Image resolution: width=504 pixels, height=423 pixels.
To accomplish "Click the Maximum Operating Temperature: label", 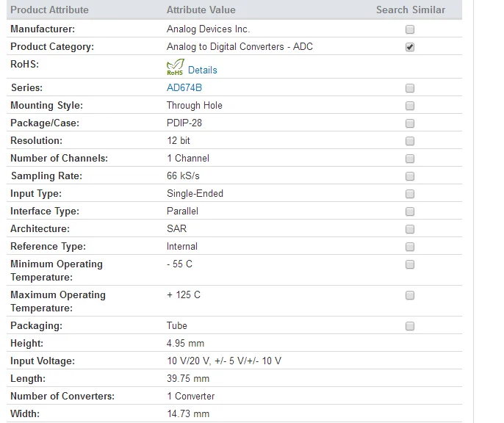I will [x=58, y=301].
